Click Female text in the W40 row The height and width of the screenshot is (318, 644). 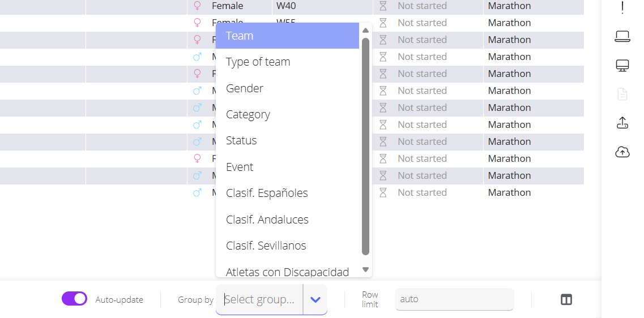click(x=228, y=6)
